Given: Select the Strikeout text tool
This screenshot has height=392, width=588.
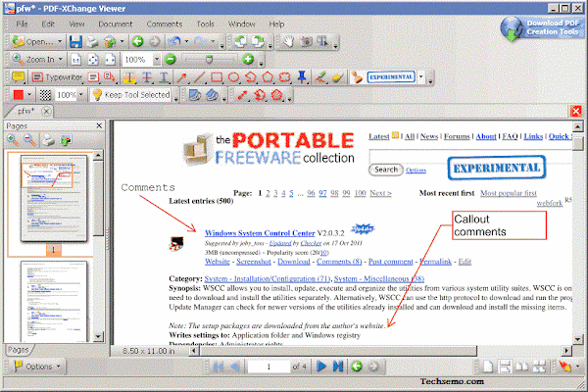Looking at the screenshot, I should [147, 77].
